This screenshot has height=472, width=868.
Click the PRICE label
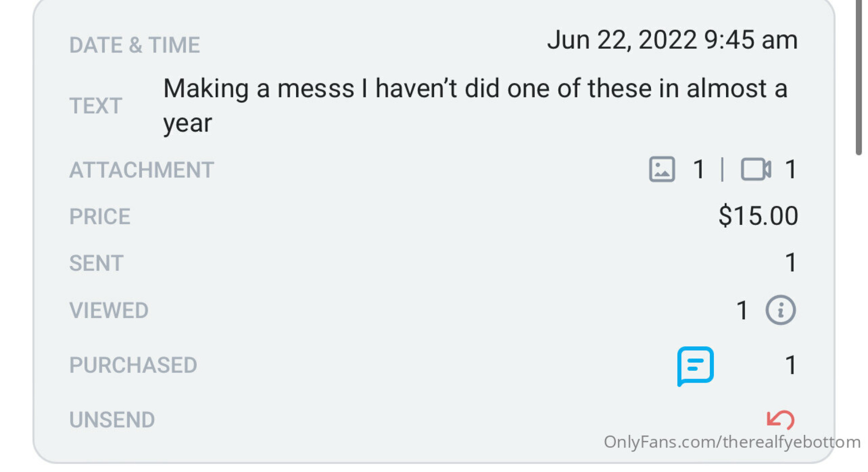100,217
